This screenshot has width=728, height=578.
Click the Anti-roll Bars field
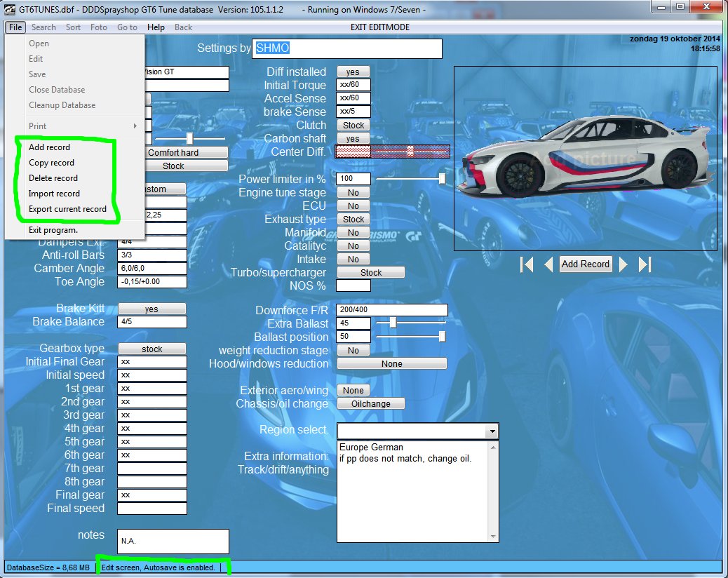click(151, 255)
